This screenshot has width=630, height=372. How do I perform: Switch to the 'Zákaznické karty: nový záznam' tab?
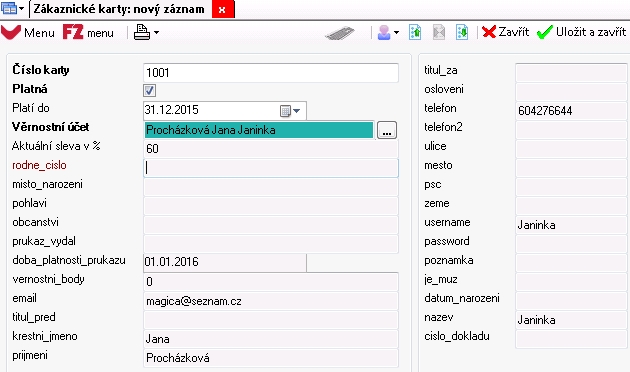click(x=119, y=9)
